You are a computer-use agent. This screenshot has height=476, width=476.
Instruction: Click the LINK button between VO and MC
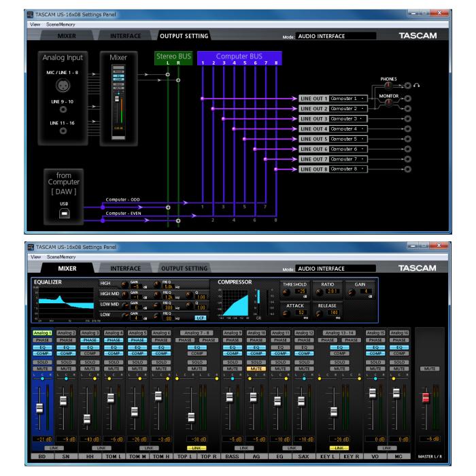[387, 448]
